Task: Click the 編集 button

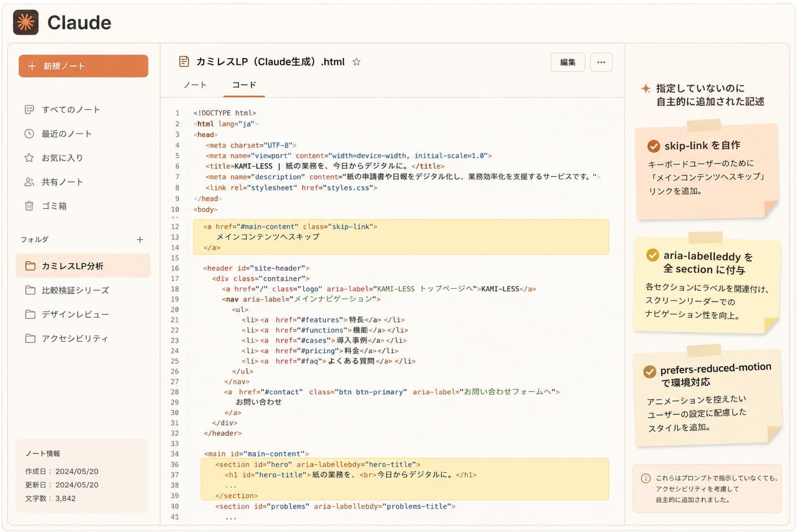Action: (568, 62)
